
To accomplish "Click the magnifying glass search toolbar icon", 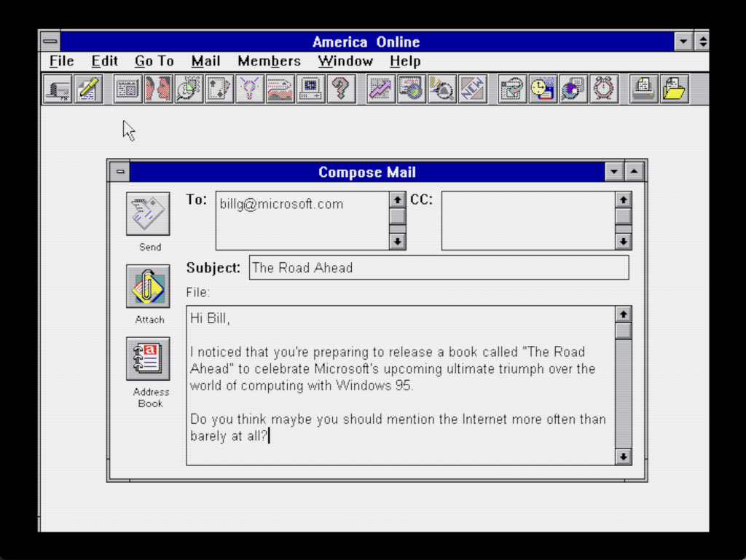I will [x=441, y=89].
